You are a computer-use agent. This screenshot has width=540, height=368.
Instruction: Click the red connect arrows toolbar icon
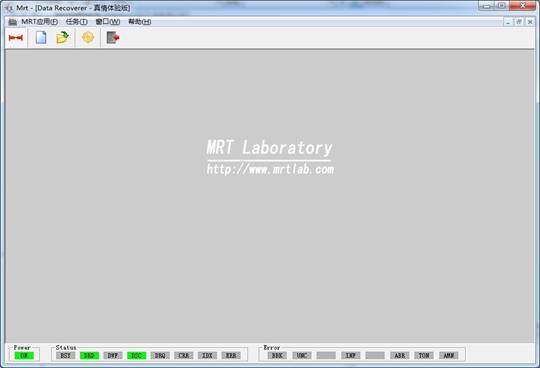tap(15, 38)
